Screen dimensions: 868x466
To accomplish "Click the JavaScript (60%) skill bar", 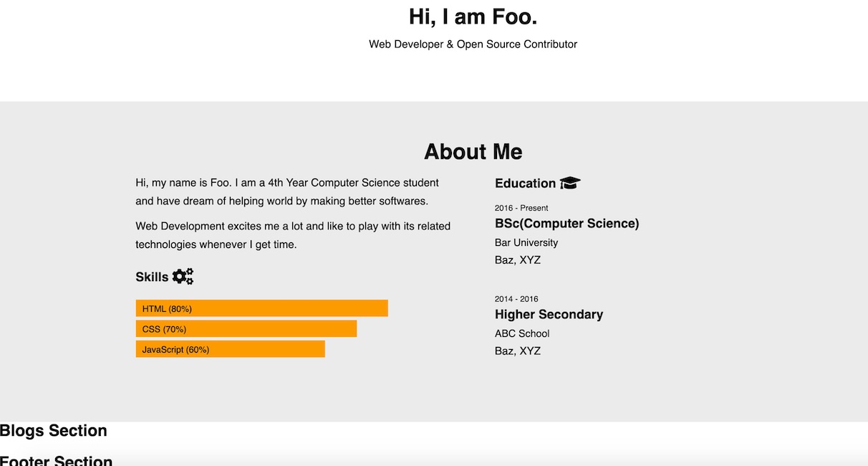I will coord(230,349).
